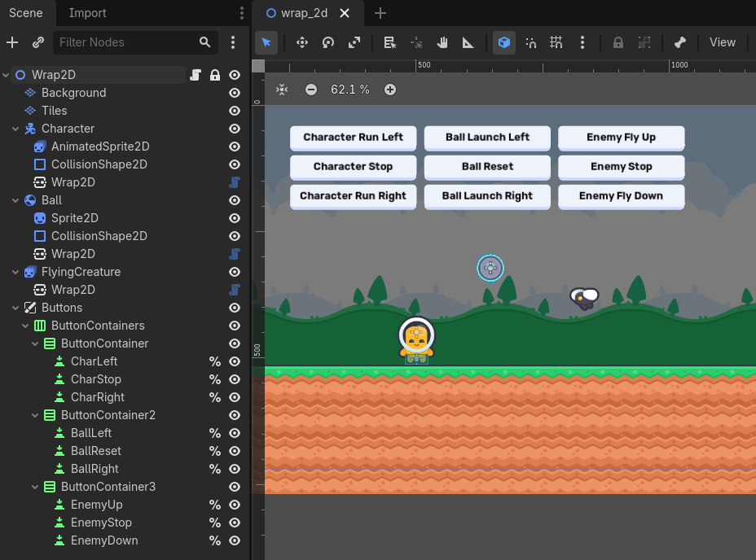756x560 pixels.
Task: Instantiate a child scene via the link icon
Action: pos(38,42)
